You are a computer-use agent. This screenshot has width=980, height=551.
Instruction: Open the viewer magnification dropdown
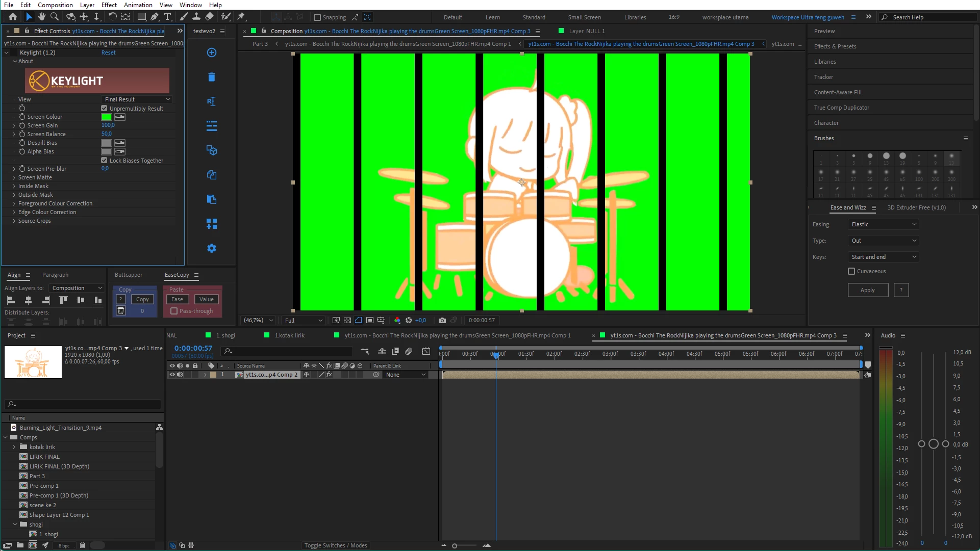click(258, 321)
